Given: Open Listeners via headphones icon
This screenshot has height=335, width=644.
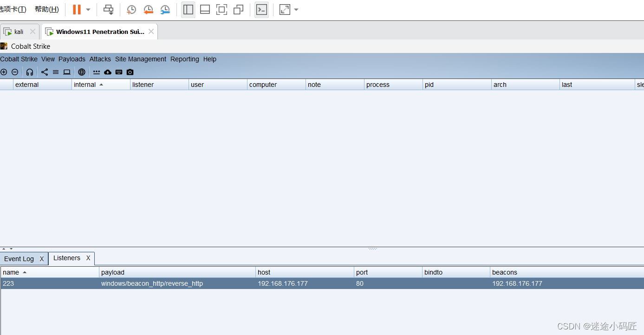Looking at the screenshot, I should [x=30, y=72].
